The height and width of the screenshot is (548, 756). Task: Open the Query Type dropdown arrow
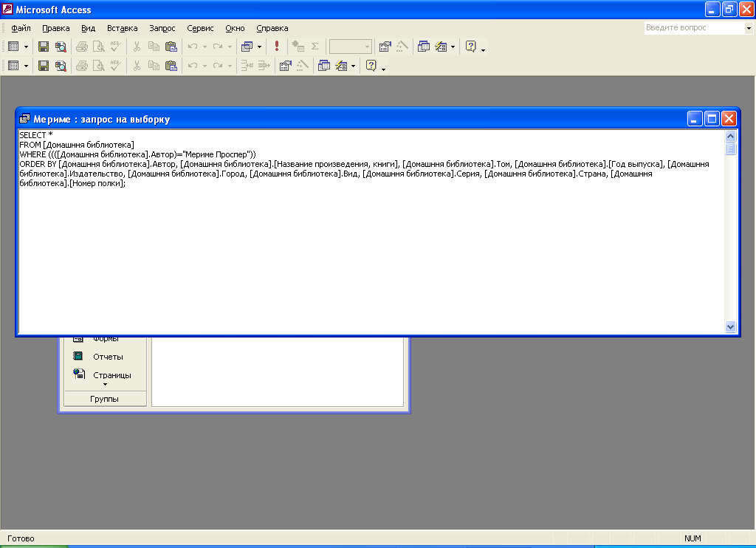[x=259, y=47]
